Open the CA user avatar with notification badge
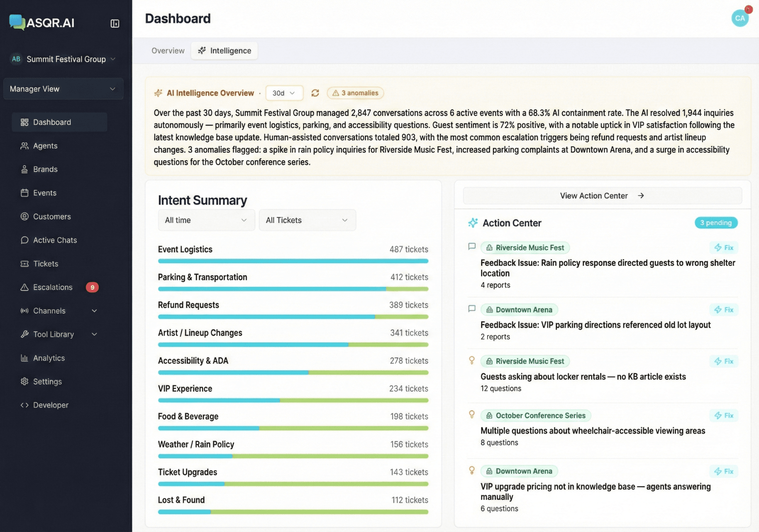The height and width of the screenshot is (532, 759). pyautogui.click(x=740, y=18)
